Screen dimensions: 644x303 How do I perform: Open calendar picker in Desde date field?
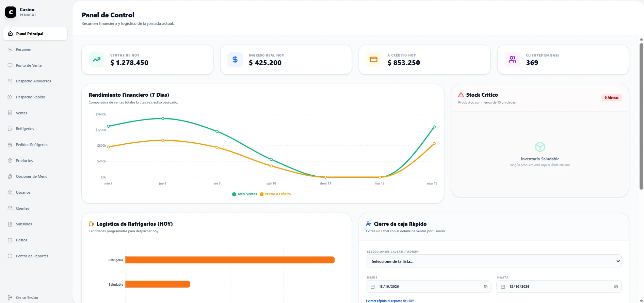click(486, 287)
